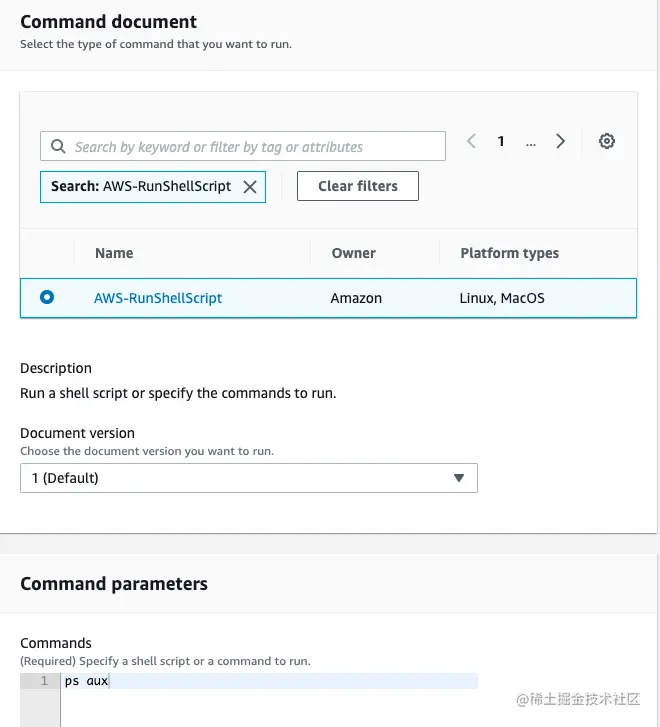Sort by Platform types column header
The image size is (660, 727).
point(509,253)
